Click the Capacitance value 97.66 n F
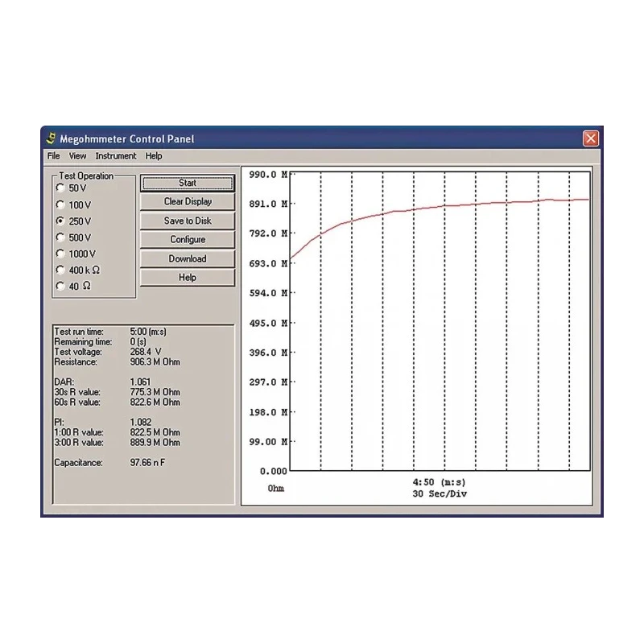 [147, 462]
